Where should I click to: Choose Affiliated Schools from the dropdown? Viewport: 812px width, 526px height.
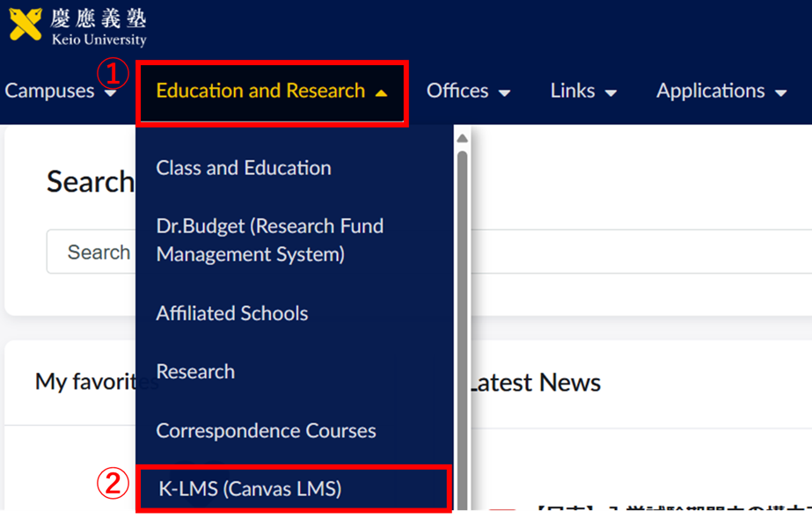click(232, 313)
